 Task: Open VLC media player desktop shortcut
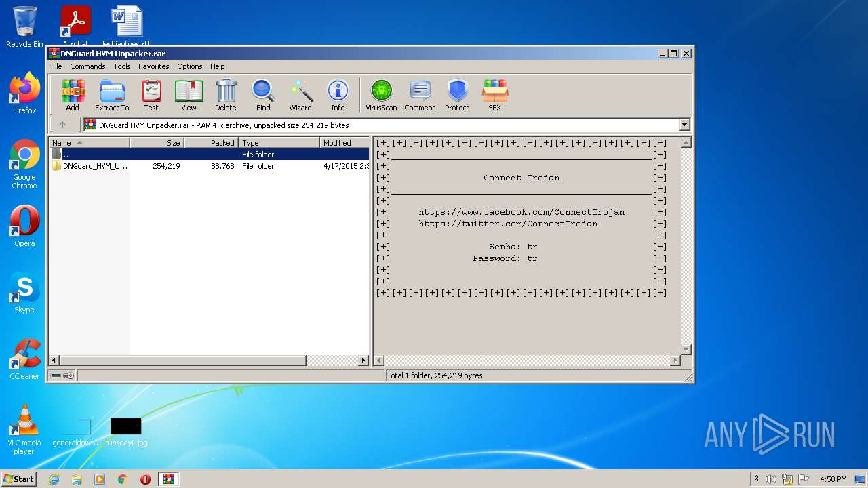[x=24, y=430]
